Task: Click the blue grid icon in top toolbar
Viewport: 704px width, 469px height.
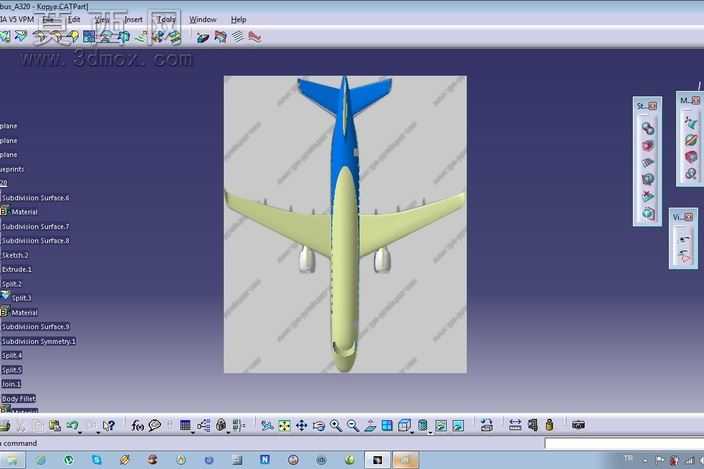Action: click(89, 37)
